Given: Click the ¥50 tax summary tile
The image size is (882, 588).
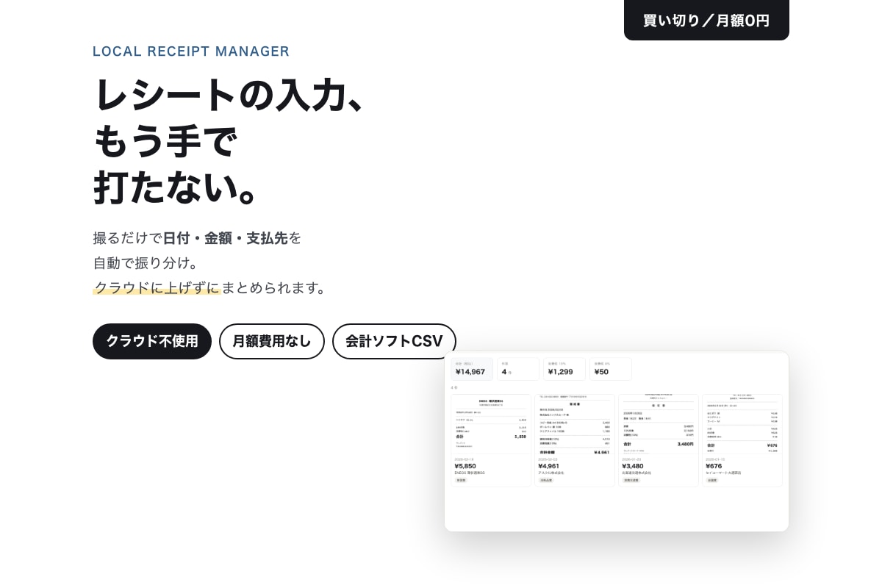Looking at the screenshot, I should (x=611, y=369).
